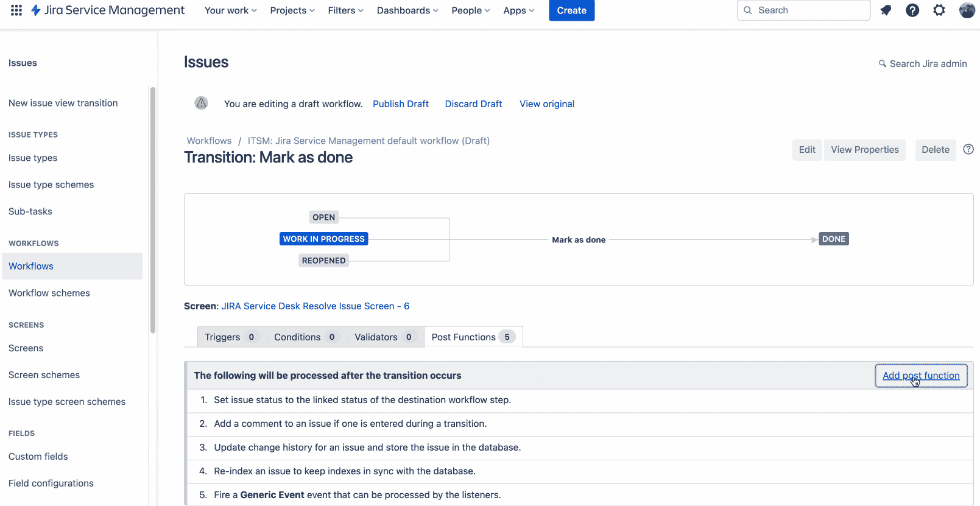Select the Set issue status post function row

pos(580,400)
